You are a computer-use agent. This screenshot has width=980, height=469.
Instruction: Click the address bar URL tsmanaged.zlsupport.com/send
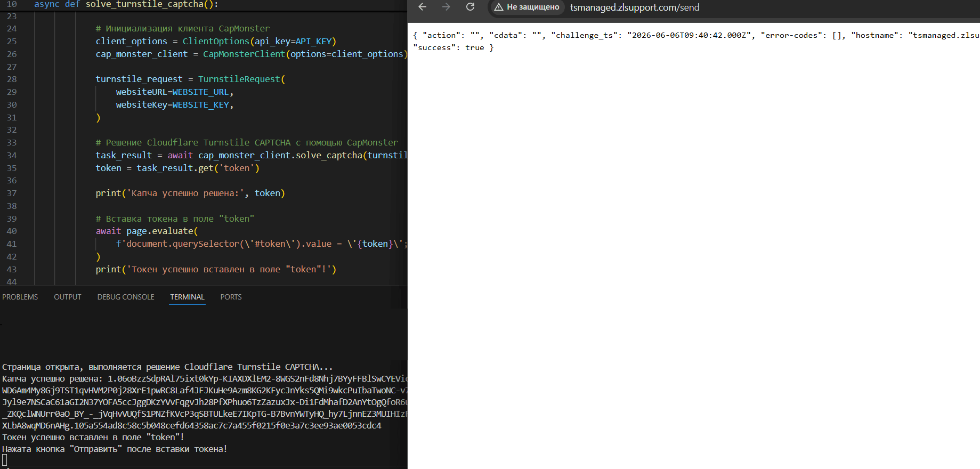[635, 7]
